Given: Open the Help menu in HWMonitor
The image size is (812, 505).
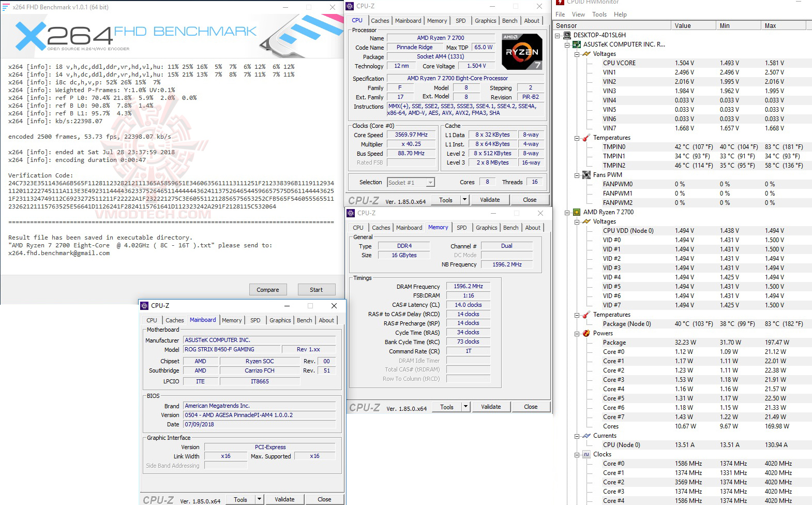Looking at the screenshot, I should (620, 14).
